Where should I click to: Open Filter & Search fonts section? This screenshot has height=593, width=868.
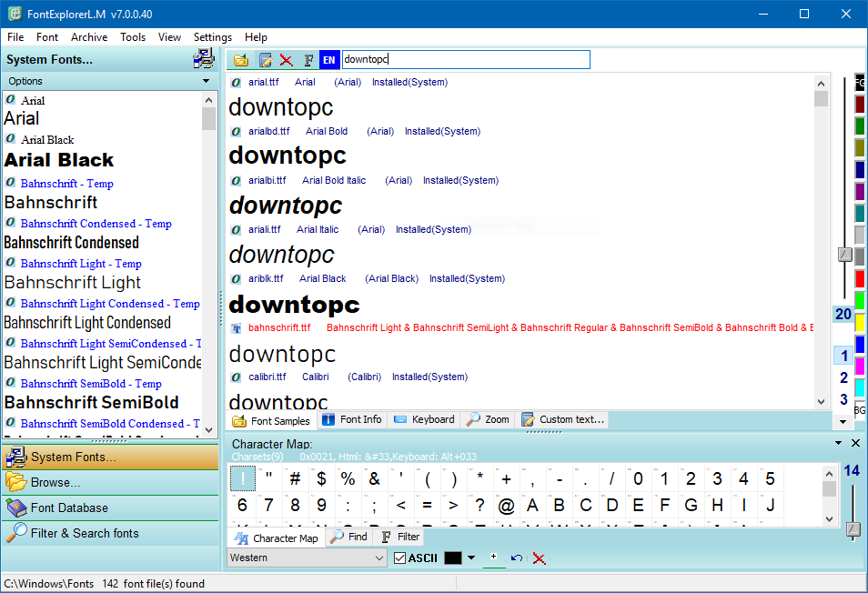(110, 533)
